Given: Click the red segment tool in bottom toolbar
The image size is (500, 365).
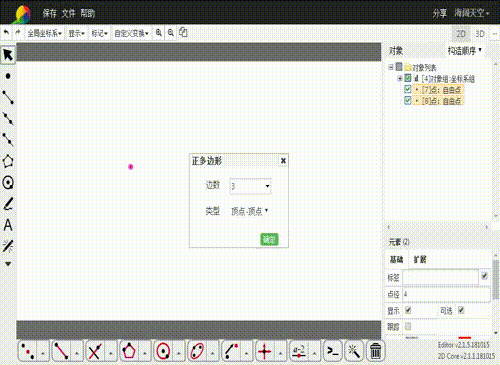Looking at the screenshot, I should [61, 351].
